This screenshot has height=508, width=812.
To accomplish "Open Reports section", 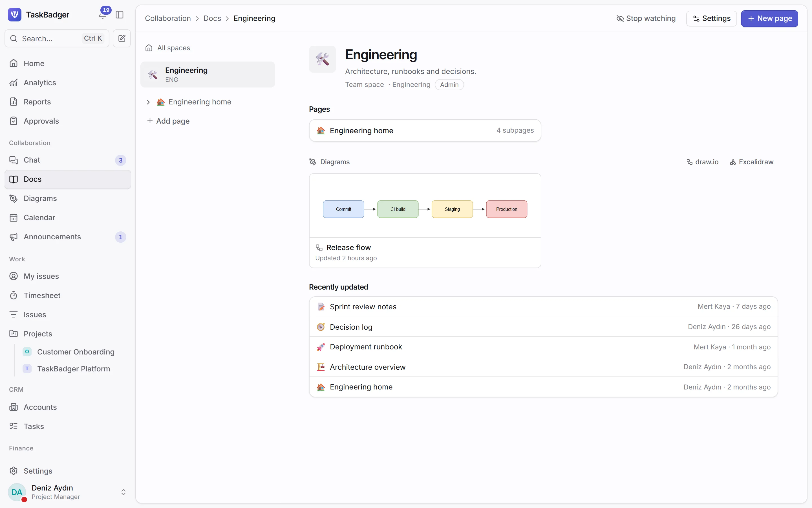I will click(67, 102).
